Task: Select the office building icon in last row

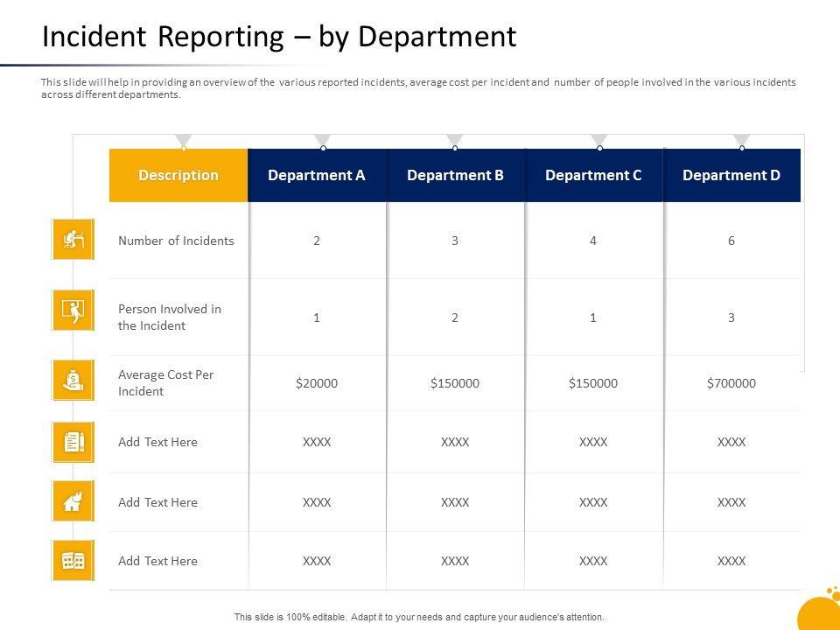Action: click(x=73, y=561)
